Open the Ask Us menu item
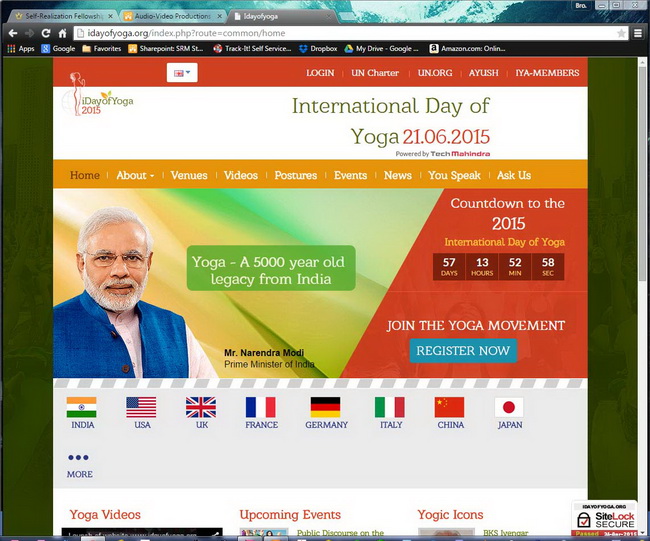 (x=514, y=175)
